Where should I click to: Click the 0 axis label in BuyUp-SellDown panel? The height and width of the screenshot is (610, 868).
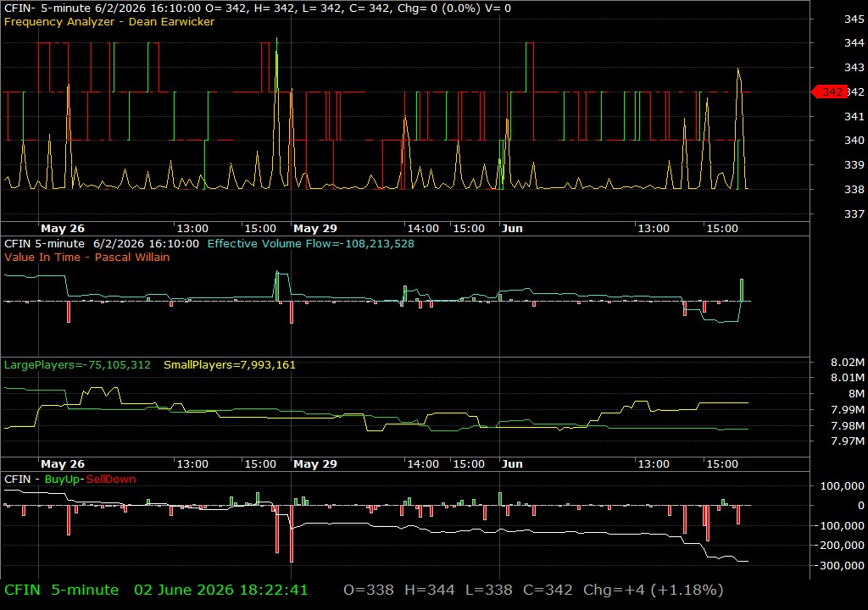861,506
